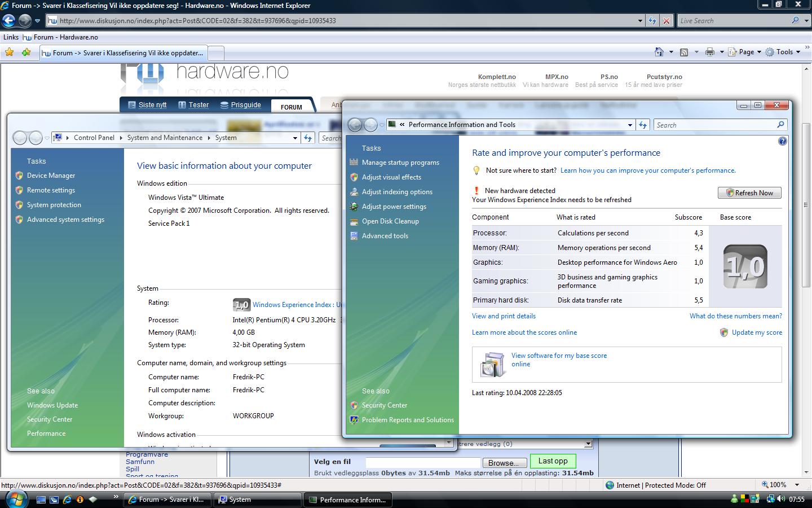812x508 pixels.
Task: Click Back button in Performance Information window
Action: click(355, 125)
